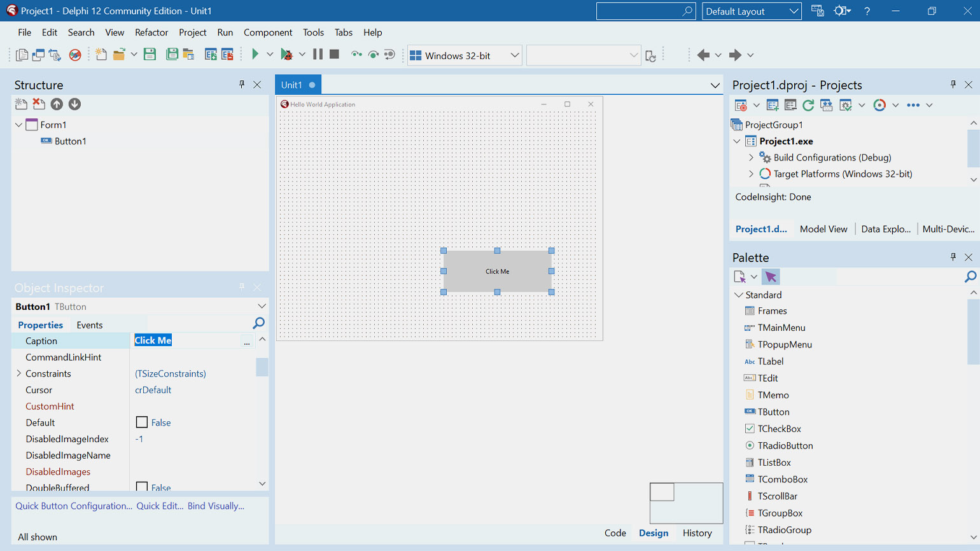The height and width of the screenshot is (551, 980).
Task: Open Palette search magnifier
Action: coord(970,277)
